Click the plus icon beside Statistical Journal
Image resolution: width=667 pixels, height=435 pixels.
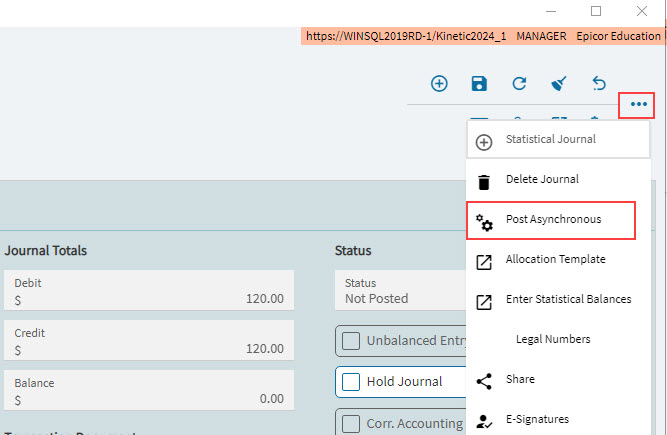click(484, 142)
